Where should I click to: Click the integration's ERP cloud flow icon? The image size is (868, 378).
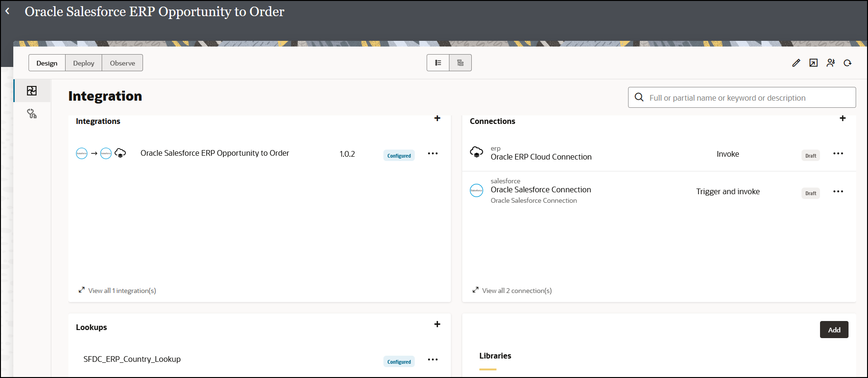point(120,153)
